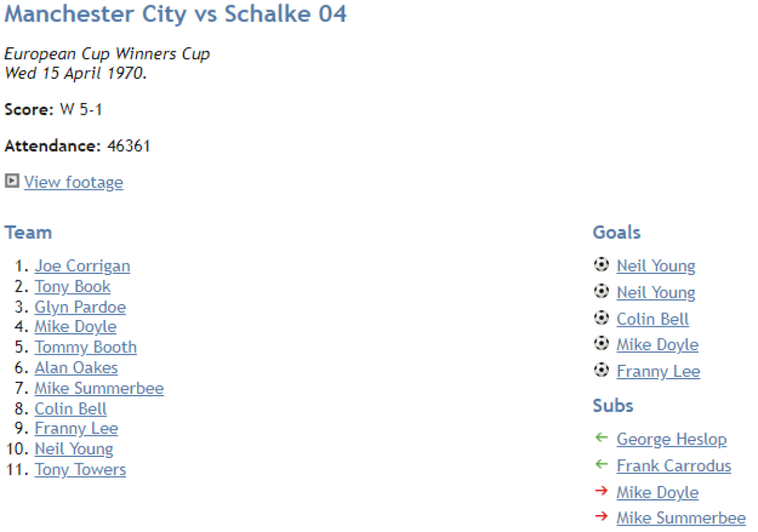Open Franny Lee link under Goals
The image size is (758, 532).
658,371
